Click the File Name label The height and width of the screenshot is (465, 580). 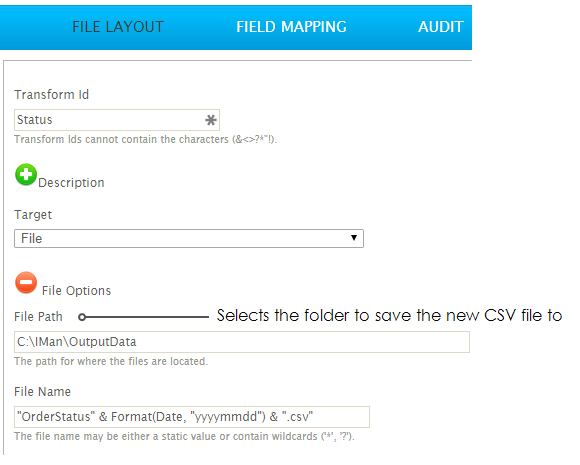43,391
